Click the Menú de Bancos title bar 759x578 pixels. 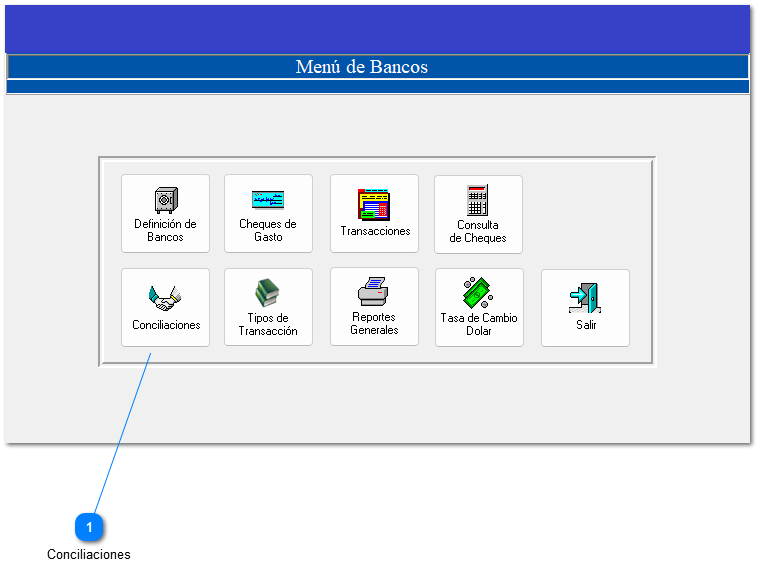(378, 67)
